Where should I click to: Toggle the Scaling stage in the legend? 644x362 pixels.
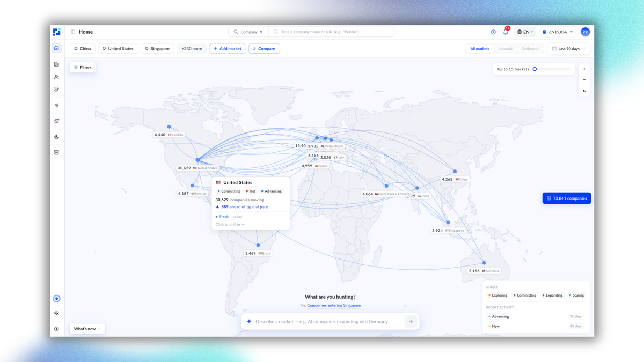pyautogui.click(x=576, y=295)
